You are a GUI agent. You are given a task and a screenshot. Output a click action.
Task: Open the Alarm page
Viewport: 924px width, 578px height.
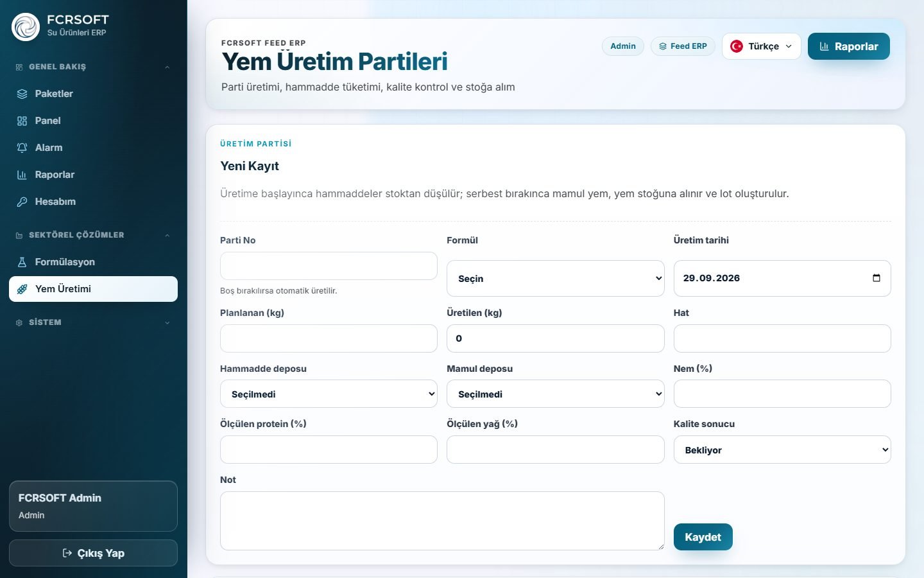tap(93, 148)
